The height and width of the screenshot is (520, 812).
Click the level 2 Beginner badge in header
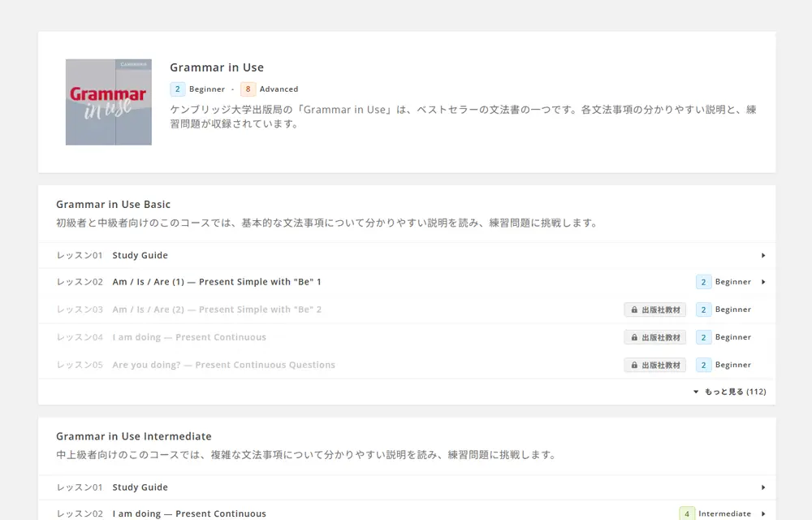coord(178,89)
